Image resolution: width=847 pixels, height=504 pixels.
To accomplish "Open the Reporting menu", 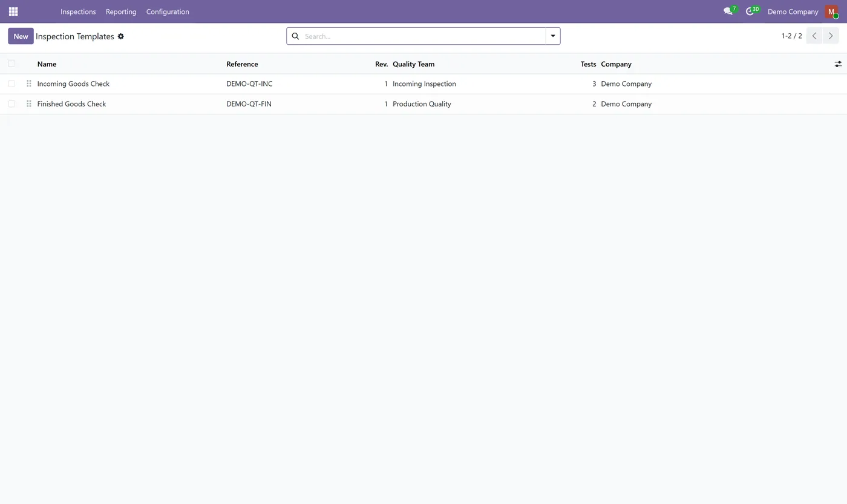I will coord(121,11).
